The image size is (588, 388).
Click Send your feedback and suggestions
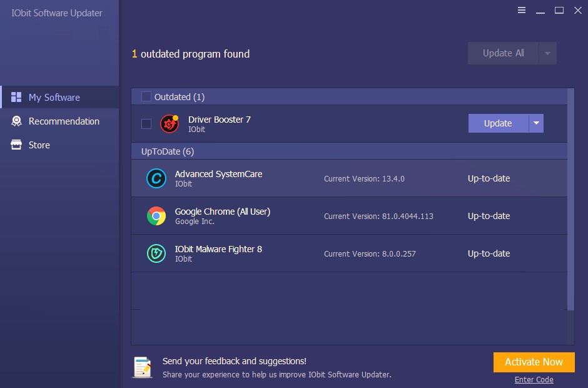click(235, 361)
